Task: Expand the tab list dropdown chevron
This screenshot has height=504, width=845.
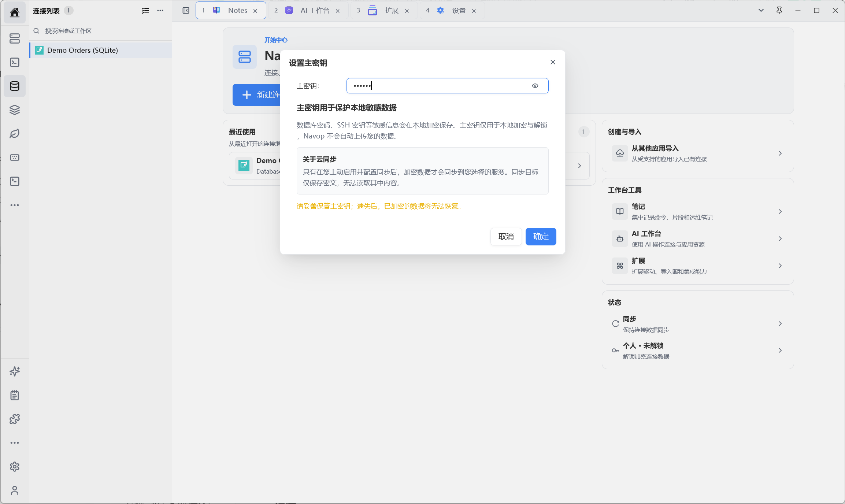Action: click(761, 10)
